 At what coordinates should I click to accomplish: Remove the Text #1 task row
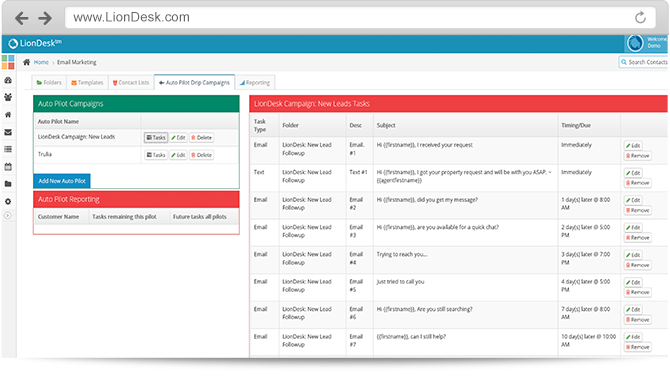click(x=638, y=183)
